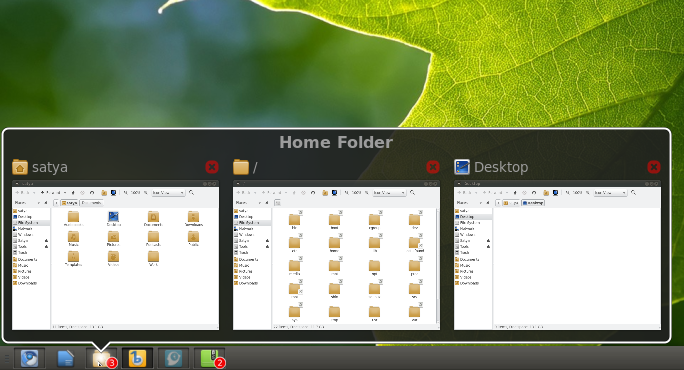Select the 'satya' window title label
This screenshot has height=370, width=684.
pyautogui.click(x=50, y=168)
